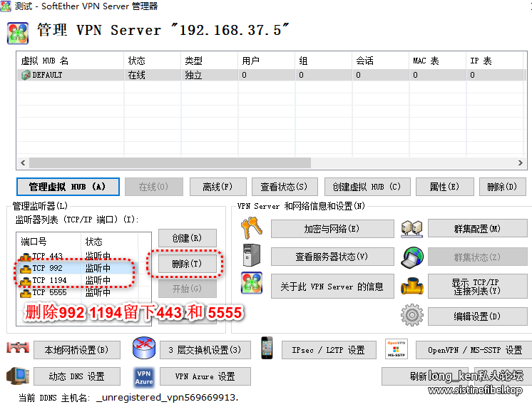532x407 pixels.
Task: Click the VPN Azure icon
Action: (144, 376)
